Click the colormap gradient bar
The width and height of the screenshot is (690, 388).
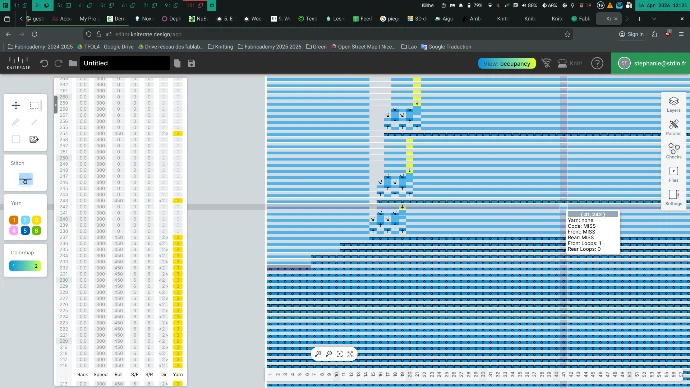pos(25,266)
